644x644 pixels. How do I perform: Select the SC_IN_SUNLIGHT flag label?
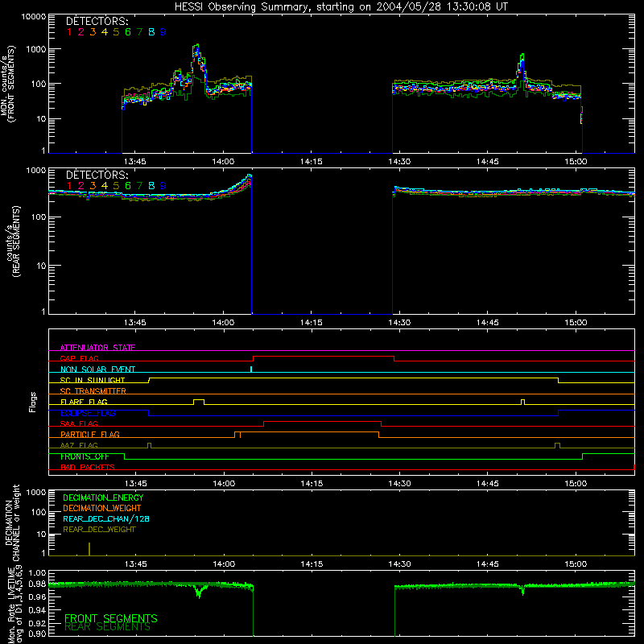click(93, 380)
